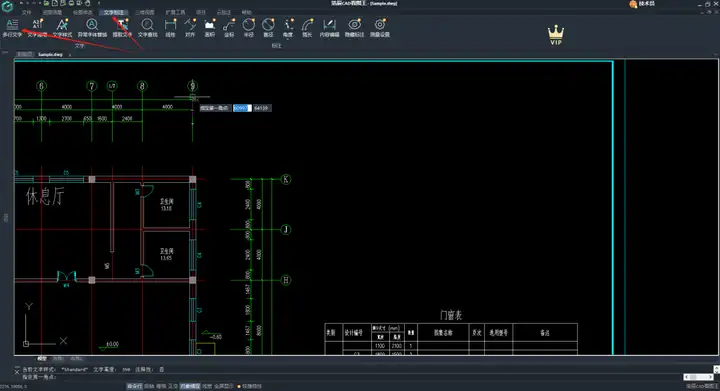
Task: Click the VIP crown icon
Action: [556, 35]
